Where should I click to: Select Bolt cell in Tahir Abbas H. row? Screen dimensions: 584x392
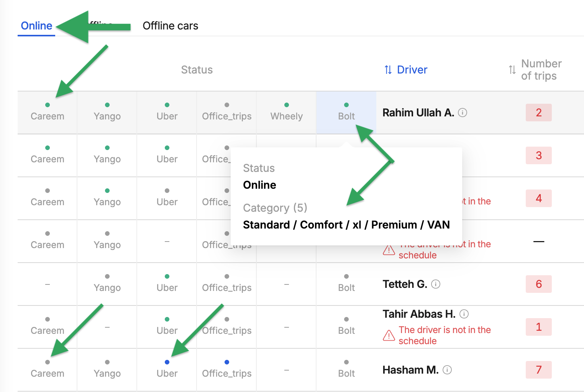coord(346,327)
